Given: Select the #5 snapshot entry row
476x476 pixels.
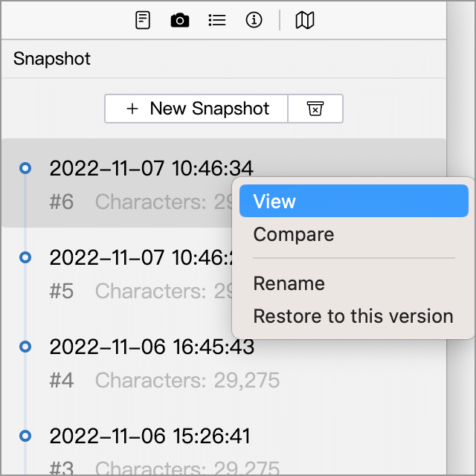Looking at the screenshot, I should pyautogui.click(x=117, y=272).
